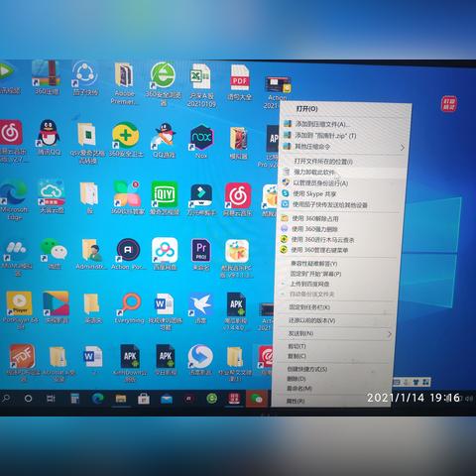Click the red rounded badge at top right of desktop
Screen dimensions: 476x476
point(448,103)
